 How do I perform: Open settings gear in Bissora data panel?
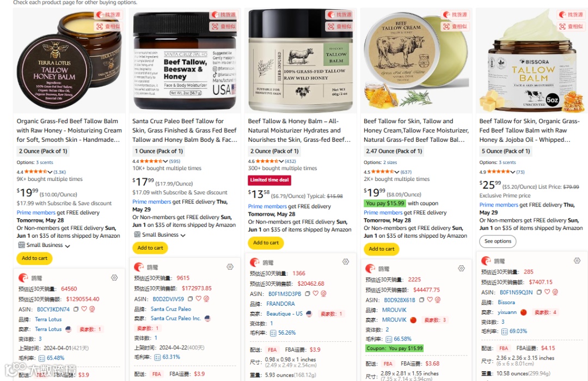577,261
